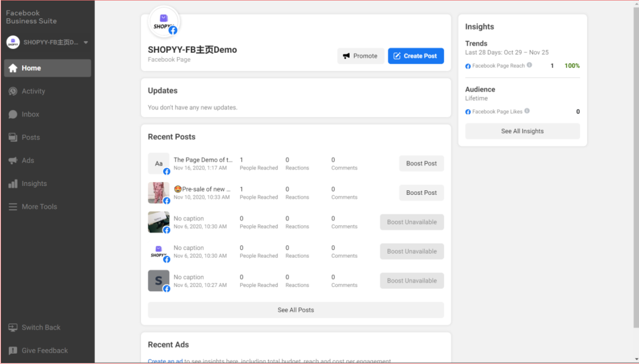Click the More Tools hamburger icon
This screenshot has height=364, width=639.
point(13,207)
